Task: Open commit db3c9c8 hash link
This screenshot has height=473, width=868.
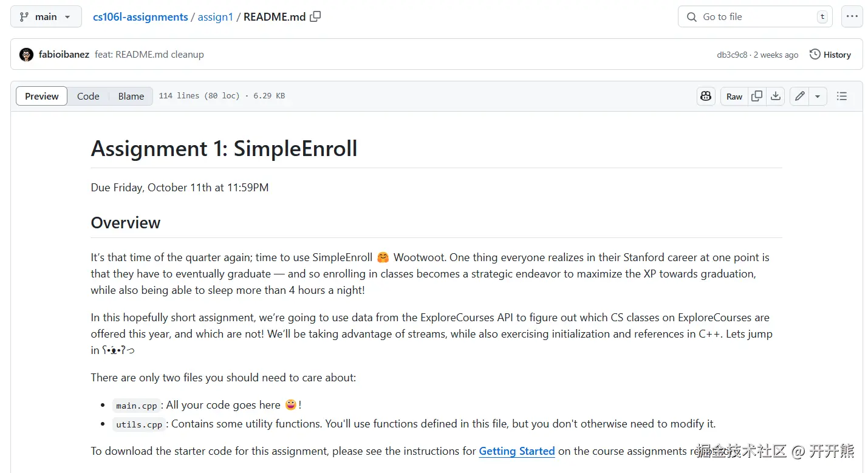Action: tap(732, 55)
